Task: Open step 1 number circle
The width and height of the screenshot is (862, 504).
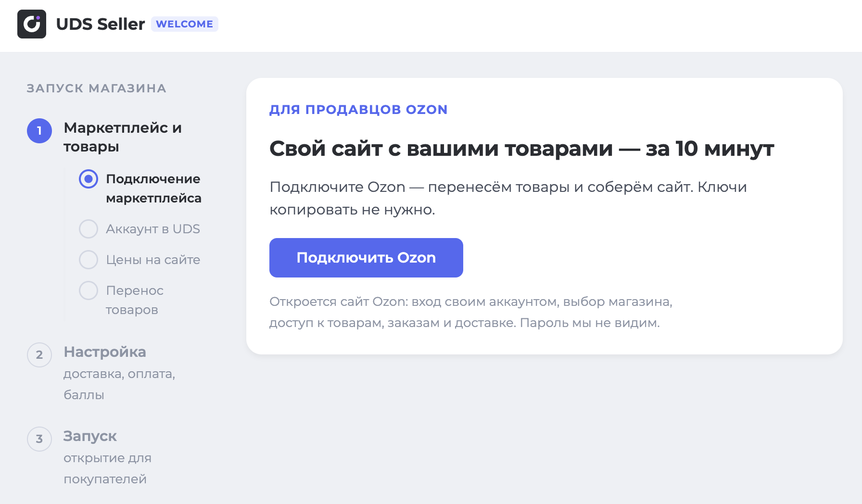Action: pyautogui.click(x=39, y=131)
